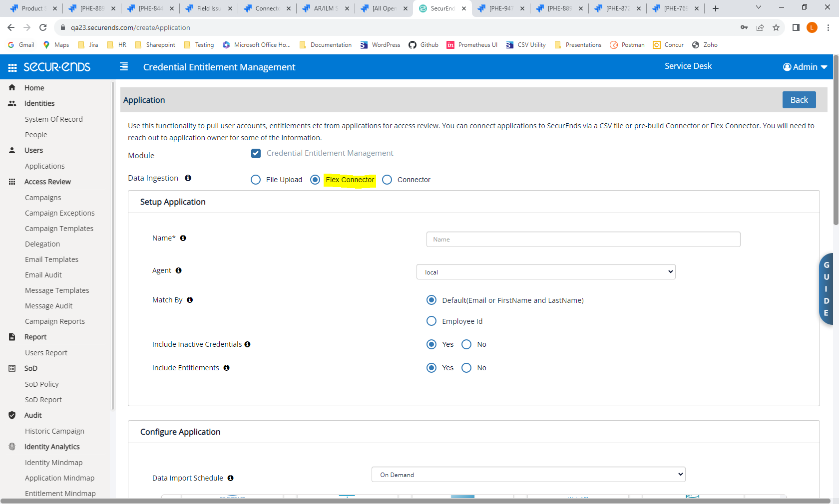Open the Admin account dropdown
Image resolution: width=839 pixels, height=504 pixels.
[804, 67]
